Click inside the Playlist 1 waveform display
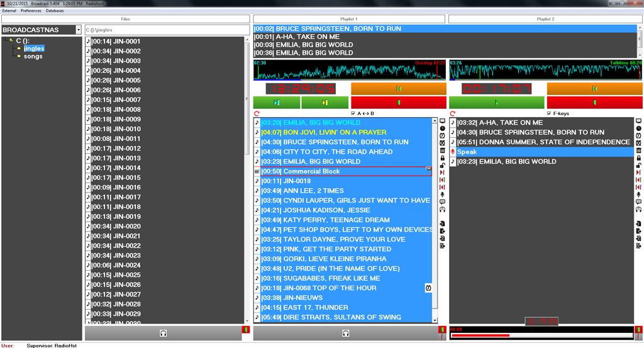This screenshot has width=644, height=348. coord(350,70)
